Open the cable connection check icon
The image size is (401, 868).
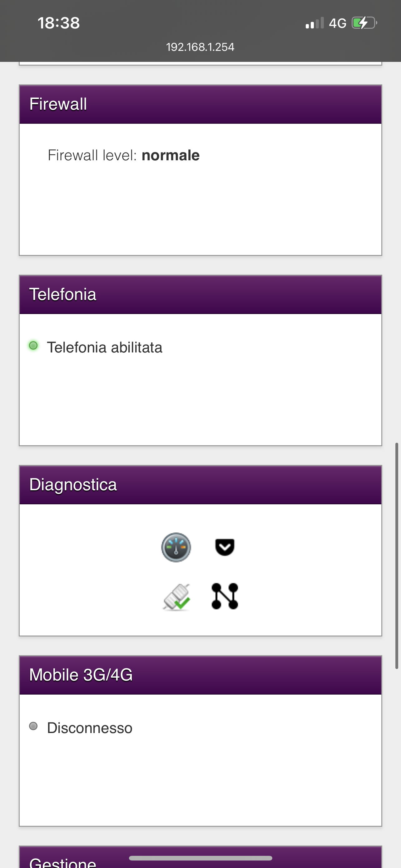coord(176,597)
